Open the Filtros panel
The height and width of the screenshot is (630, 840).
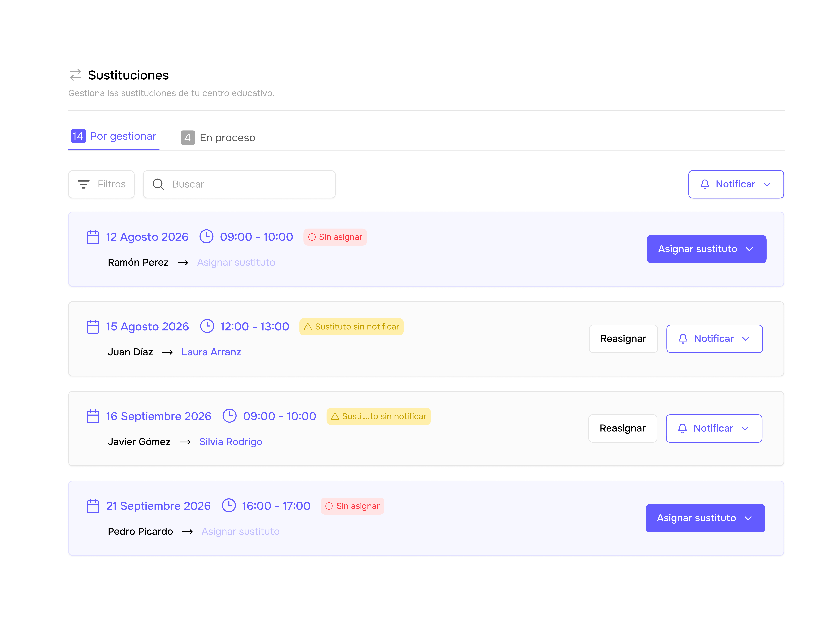[x=101, y=184]
